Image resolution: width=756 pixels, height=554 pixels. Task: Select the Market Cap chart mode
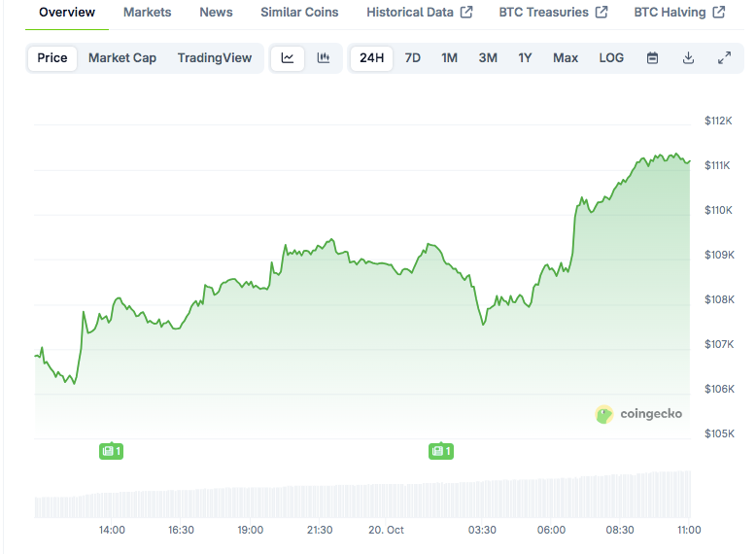point(122,57)
